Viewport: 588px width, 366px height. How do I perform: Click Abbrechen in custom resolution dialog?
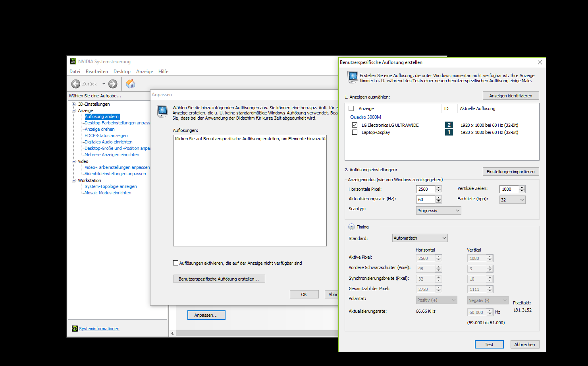pos(524,345)
